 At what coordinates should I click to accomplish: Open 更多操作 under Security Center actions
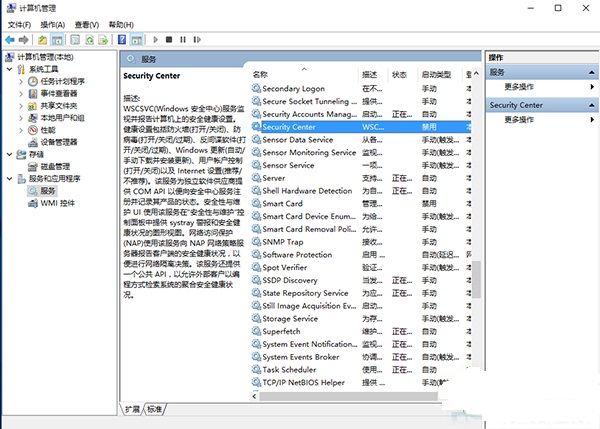click(519, 120)
